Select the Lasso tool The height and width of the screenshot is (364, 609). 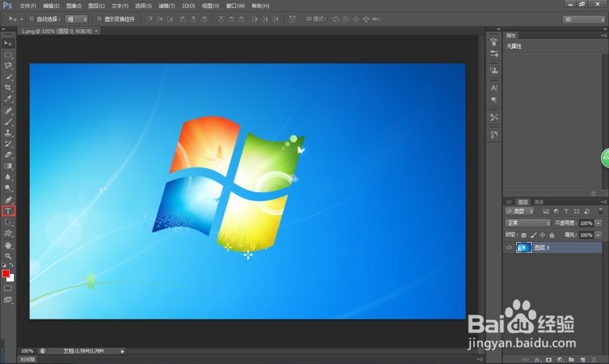point(8,66)
